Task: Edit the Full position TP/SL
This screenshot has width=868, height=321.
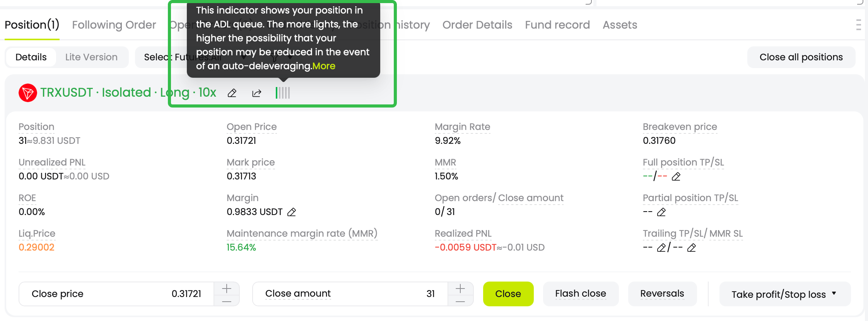Action: tap(676, 177)
